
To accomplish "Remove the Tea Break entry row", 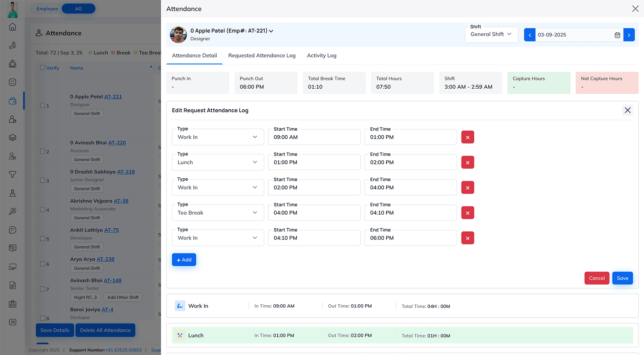I will tap(468, 213).
